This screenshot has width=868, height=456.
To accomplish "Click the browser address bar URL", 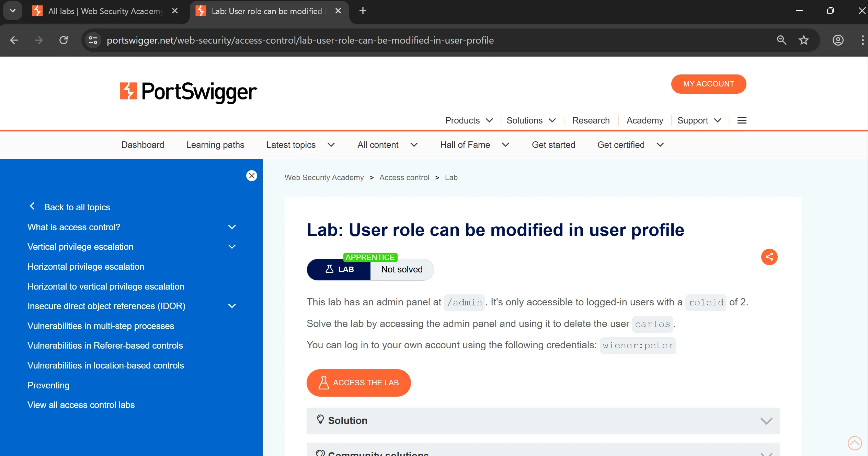I will pos(300,40).
